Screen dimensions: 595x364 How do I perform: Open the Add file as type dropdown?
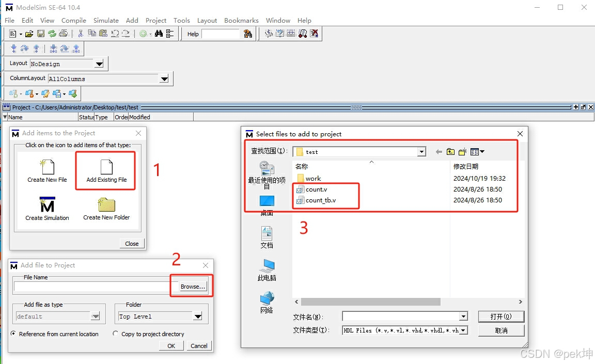click(95, 316)
